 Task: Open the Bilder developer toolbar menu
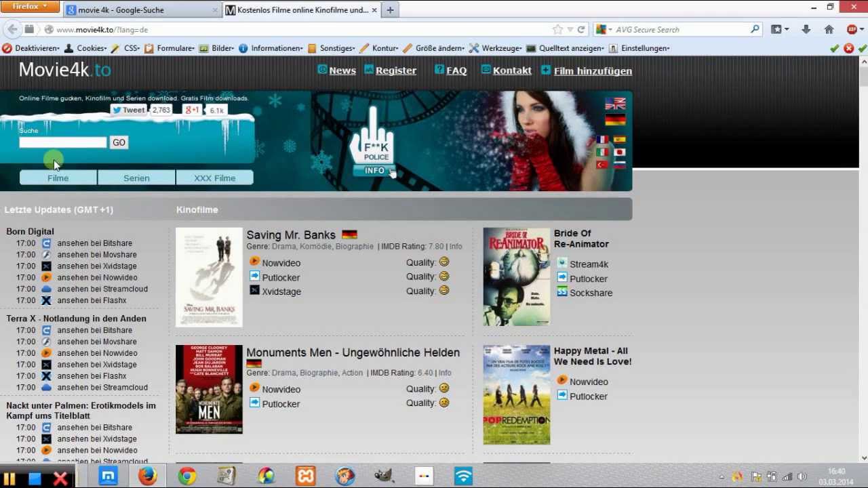[217, 48]
